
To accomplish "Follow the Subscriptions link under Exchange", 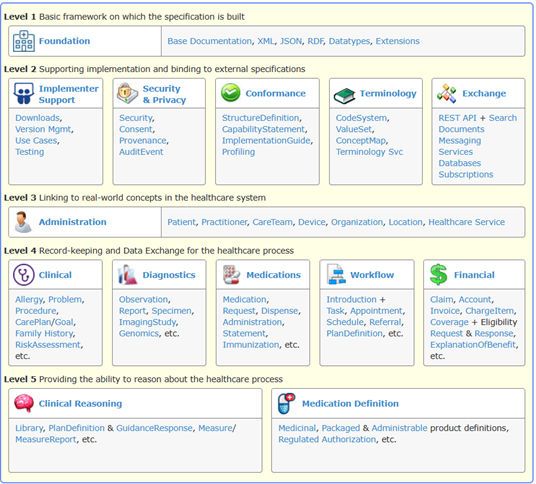I will pos(466,175).
